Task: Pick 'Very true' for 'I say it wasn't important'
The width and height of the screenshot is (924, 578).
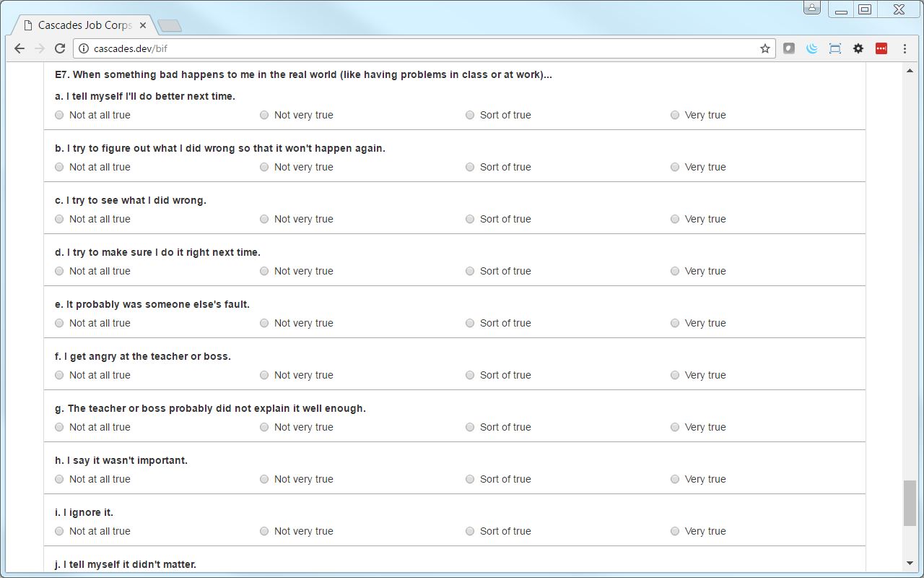Action: coord(675,479)
